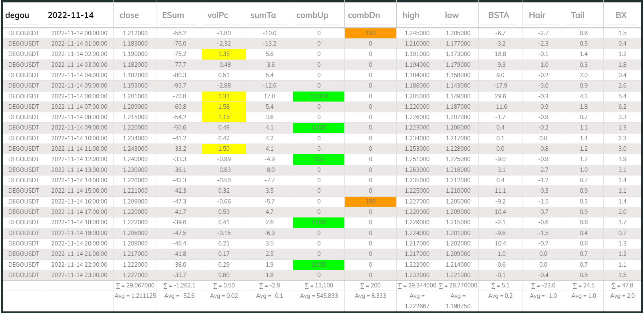Focus the sumTa column filter input
The width and height of the screenshot is (644, 313).
pyautogui.click(x=269, y=16)
